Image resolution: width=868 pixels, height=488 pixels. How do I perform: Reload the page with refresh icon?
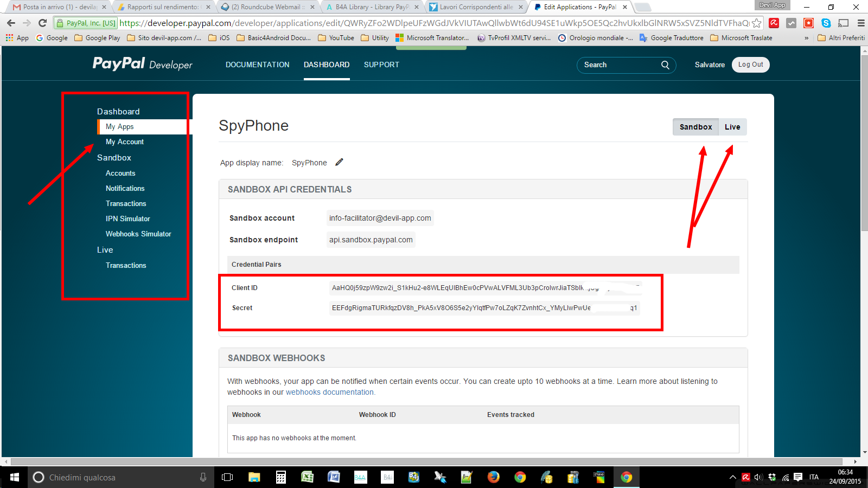(x=42, y=23)
